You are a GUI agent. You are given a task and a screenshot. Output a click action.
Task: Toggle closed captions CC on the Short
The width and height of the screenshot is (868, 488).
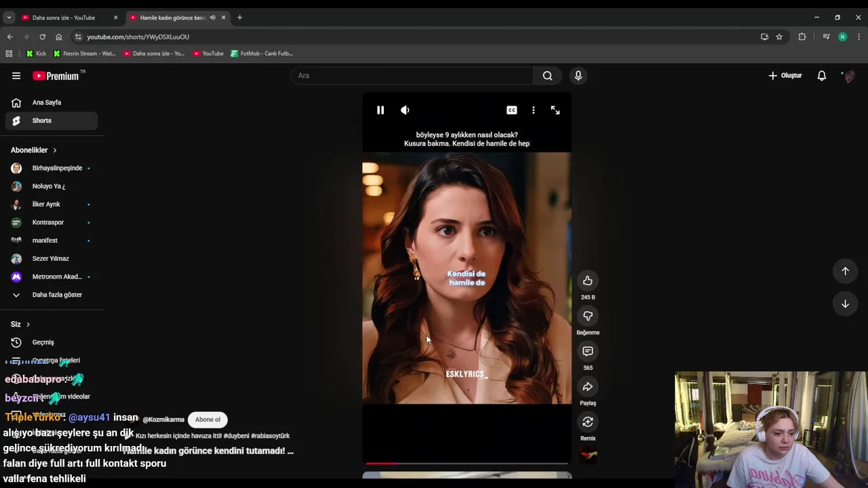512,110
